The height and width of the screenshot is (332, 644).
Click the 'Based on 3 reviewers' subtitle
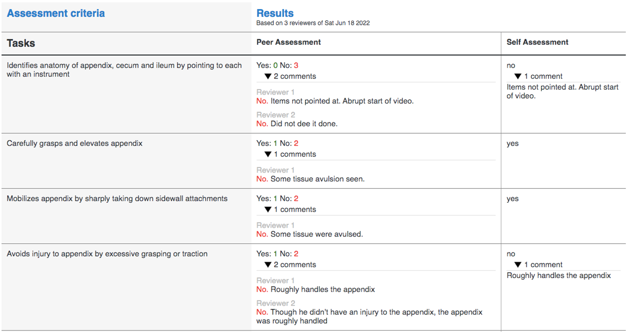(x=313, y=23)
